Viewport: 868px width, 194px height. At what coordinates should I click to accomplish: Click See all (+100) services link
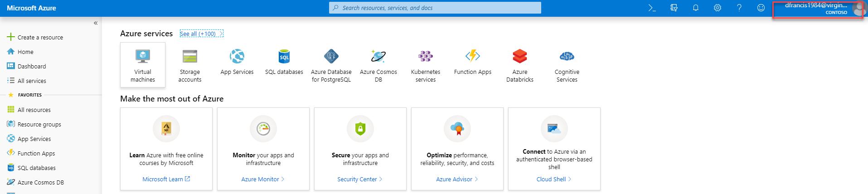click(x=201, y=34)
